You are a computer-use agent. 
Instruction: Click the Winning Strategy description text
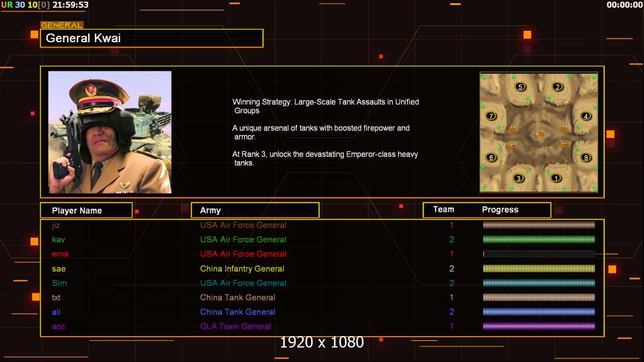326,106
